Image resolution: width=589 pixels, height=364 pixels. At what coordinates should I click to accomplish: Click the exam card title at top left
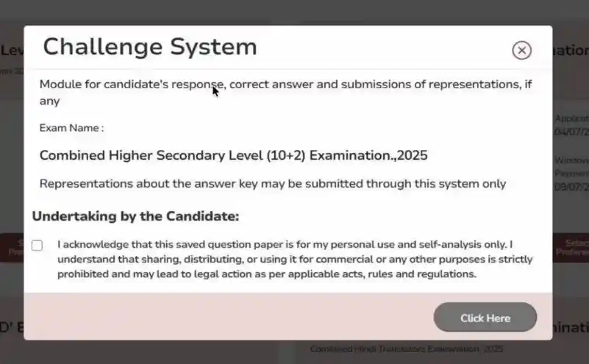point(11,50)
